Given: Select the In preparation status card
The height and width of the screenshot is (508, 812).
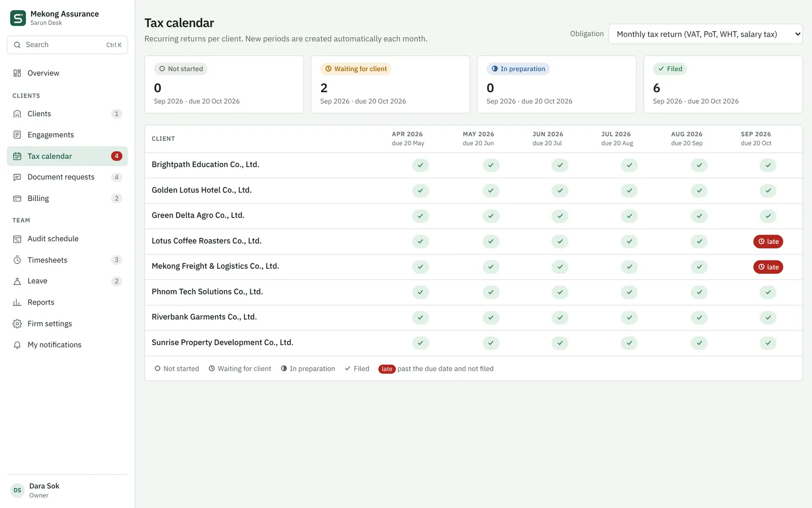Looking at the screenshot, I should pos(557,84).
